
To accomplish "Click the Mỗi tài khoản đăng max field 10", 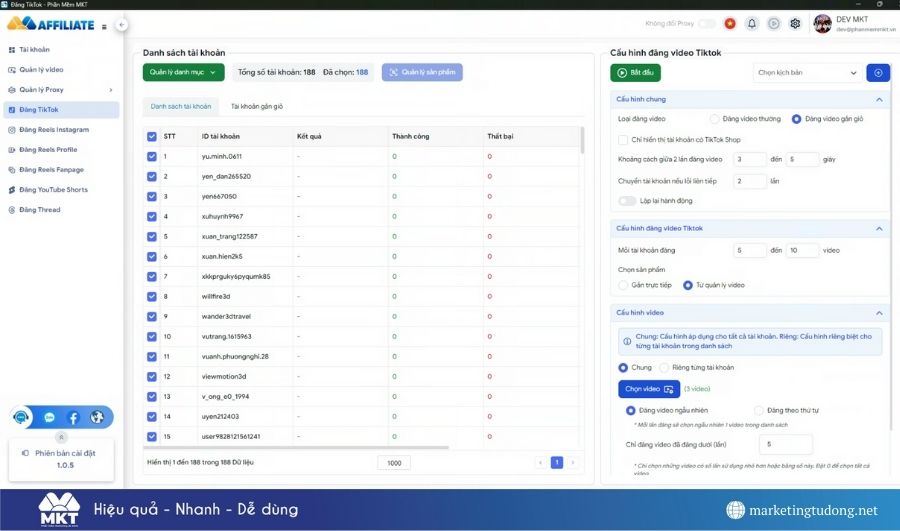I will click(x=802, y=251).
